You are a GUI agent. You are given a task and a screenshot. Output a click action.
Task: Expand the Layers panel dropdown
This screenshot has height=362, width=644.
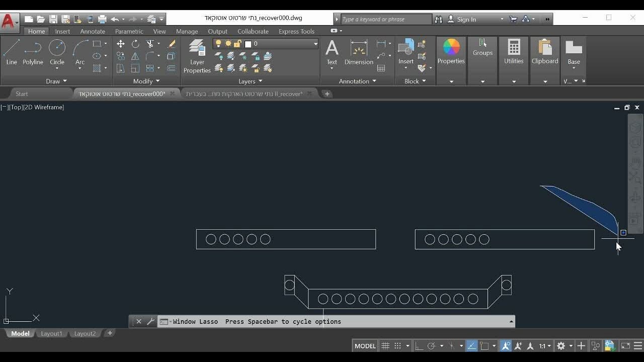pyautogui.click(x=251, y=81)
